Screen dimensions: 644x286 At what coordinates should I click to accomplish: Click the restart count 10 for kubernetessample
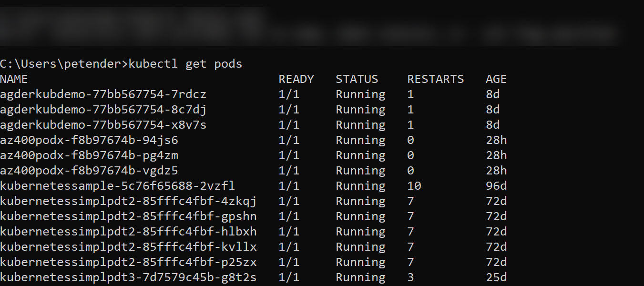tap(414, 186)
